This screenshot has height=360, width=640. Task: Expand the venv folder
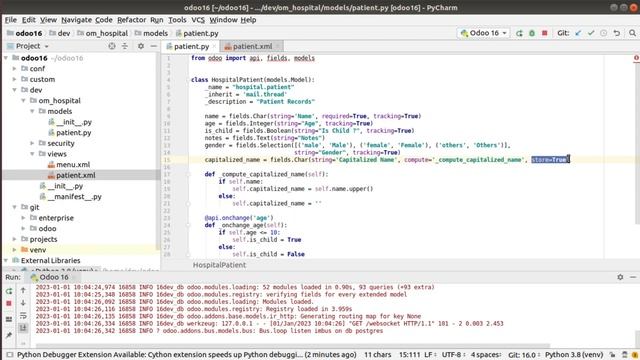click(15, 250)
